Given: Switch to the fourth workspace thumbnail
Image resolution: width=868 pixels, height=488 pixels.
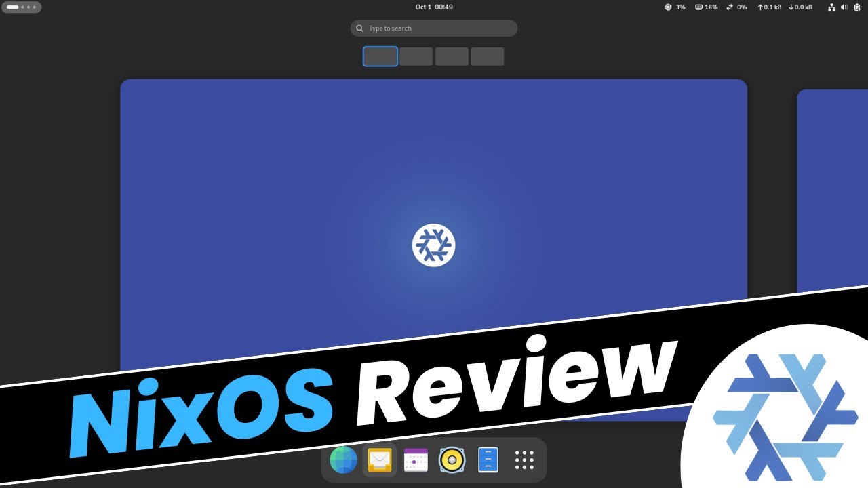Looking at the screenshot, I should [x=488, y=56].
